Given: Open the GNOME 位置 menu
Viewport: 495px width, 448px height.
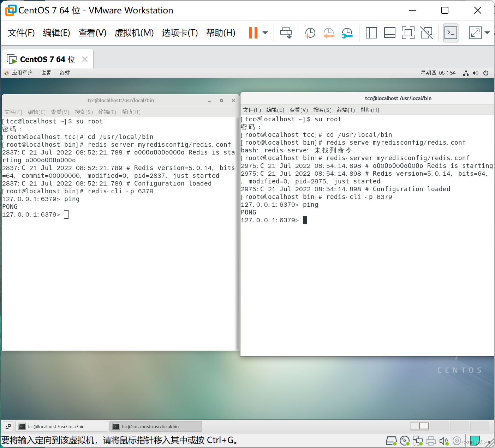Looking at the screenshot, I should pyautogui.click(x=46, y=73).
